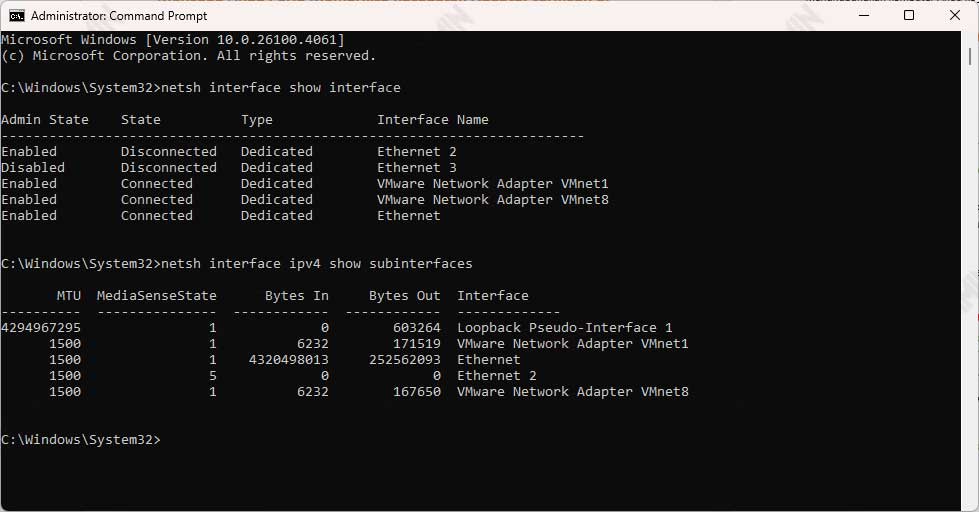
Task: Click 'Disconnected' state in the Ethernet 2 row
Action: (169, 151)
